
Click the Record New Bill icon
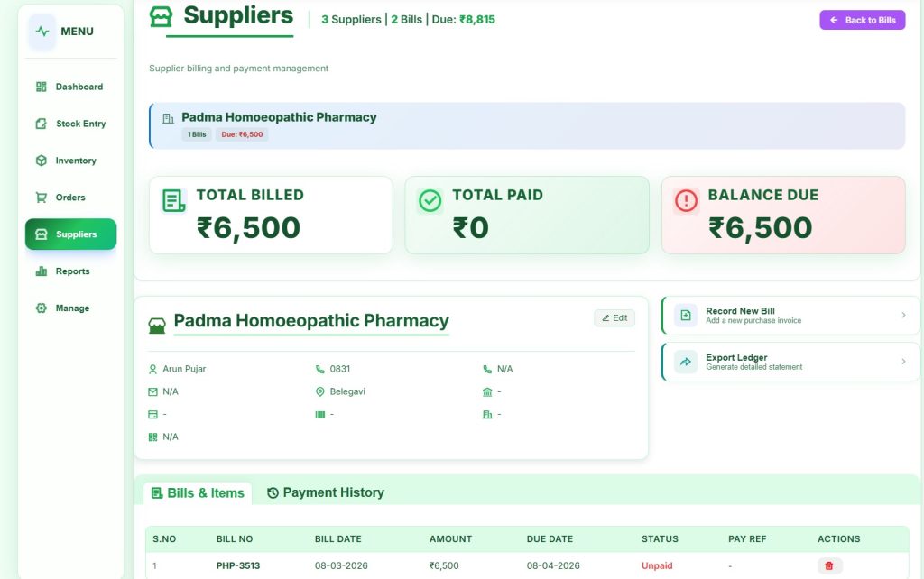pyautogui.click(x=686, y=315)
